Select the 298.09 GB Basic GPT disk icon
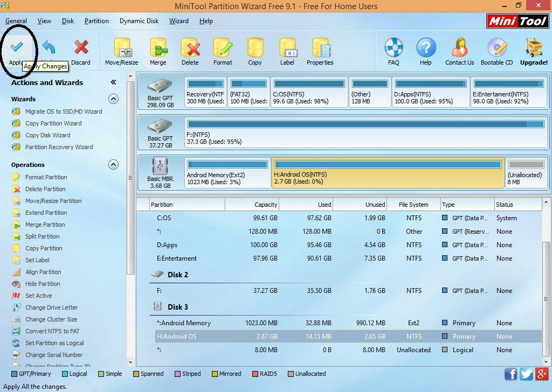Screen dimensions: 552x392 pyautogui.click(x=160, y=87)
